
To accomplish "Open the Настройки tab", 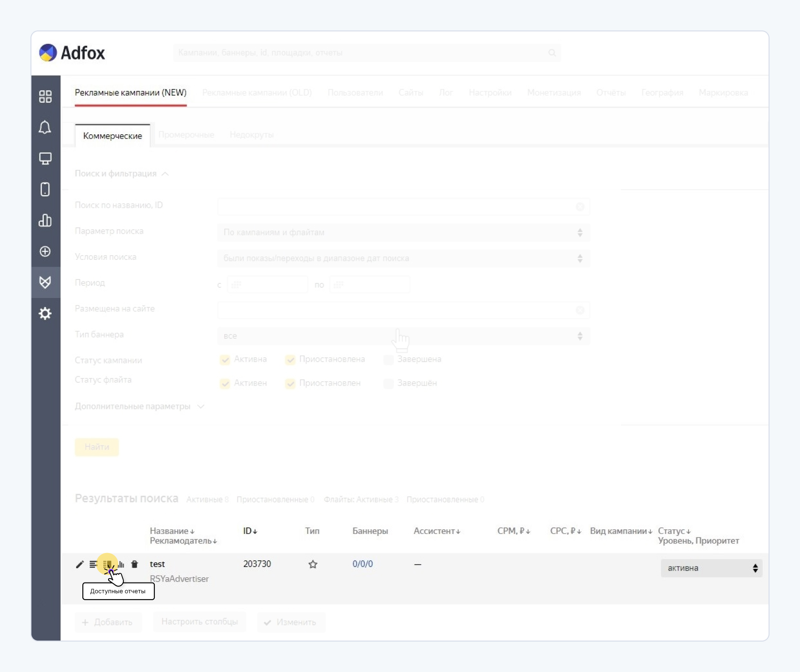I will point(490,93).
